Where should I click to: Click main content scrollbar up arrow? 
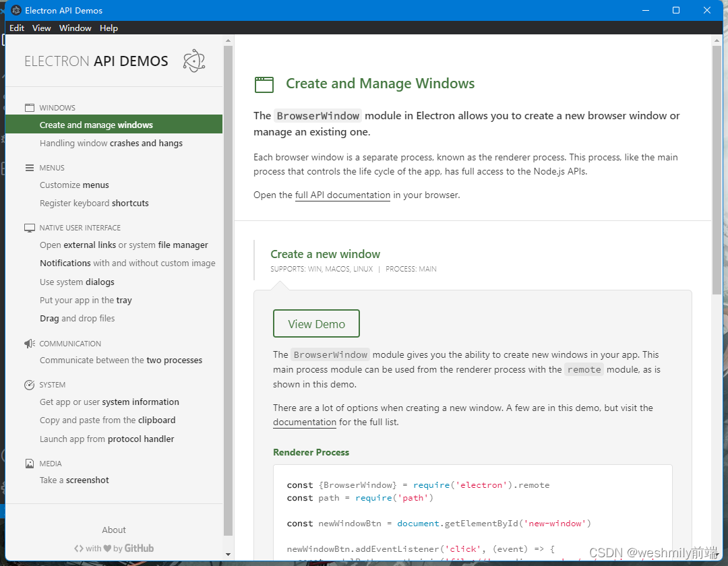(717, 40)
